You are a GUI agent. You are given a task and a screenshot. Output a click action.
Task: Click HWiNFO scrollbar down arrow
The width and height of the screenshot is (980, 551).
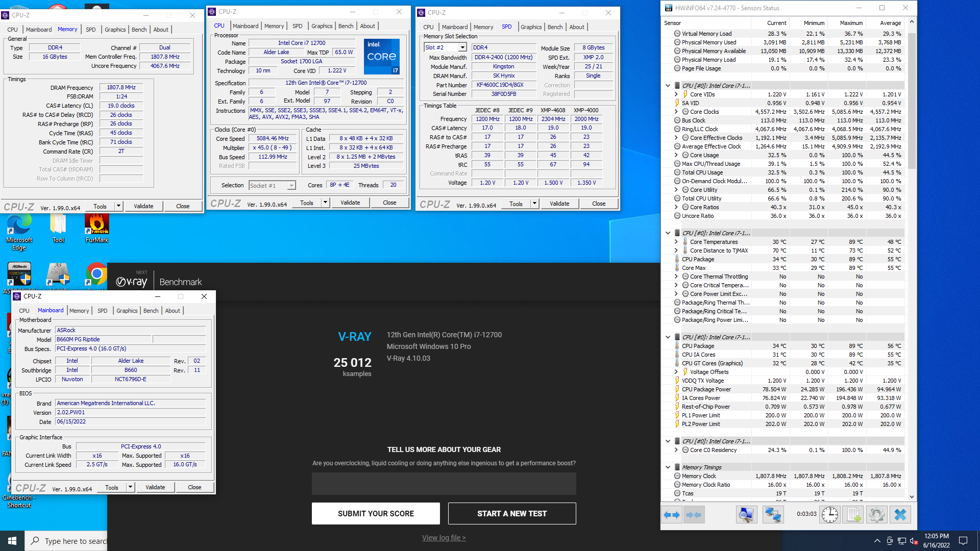(912, 496)
